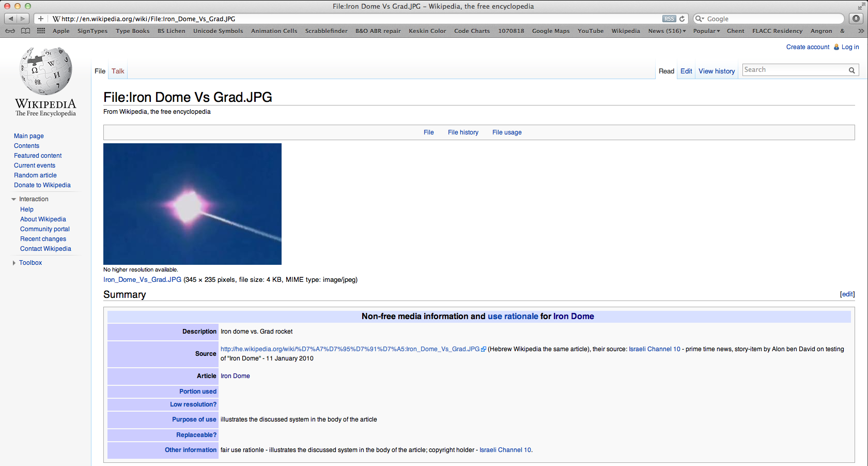The width and height of the screenshot is (868, 466).
Task: Show hidden bookmarks with the overflow chevron
Action: [x=861, y=31]
